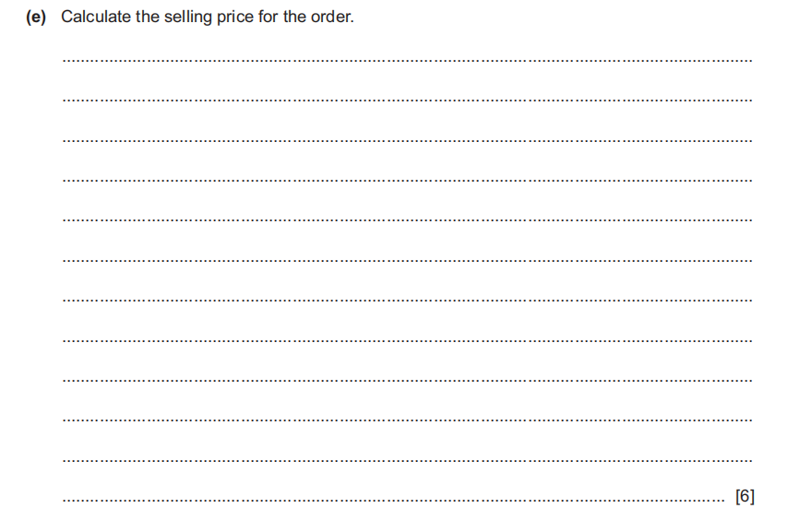Click the fifth dotted answer line

click(x=406, y=220)
